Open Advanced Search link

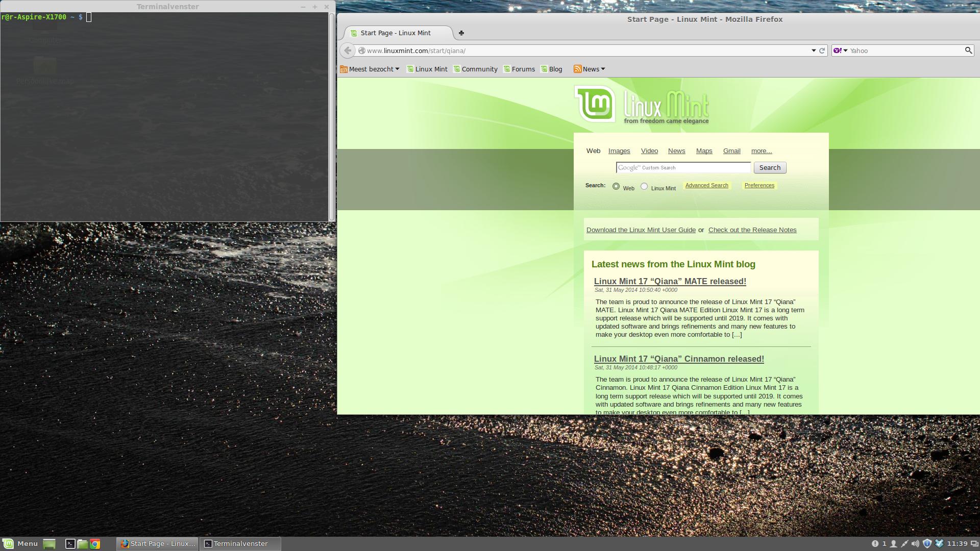[706, 186]
